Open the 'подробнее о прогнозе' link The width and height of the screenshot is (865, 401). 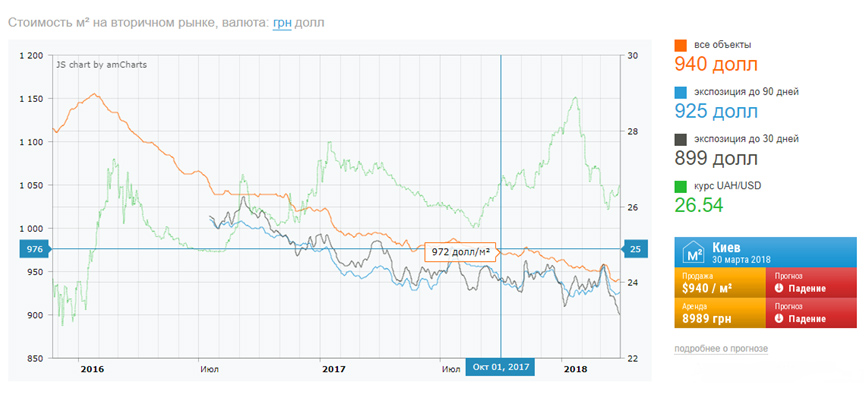coord(721,348)
